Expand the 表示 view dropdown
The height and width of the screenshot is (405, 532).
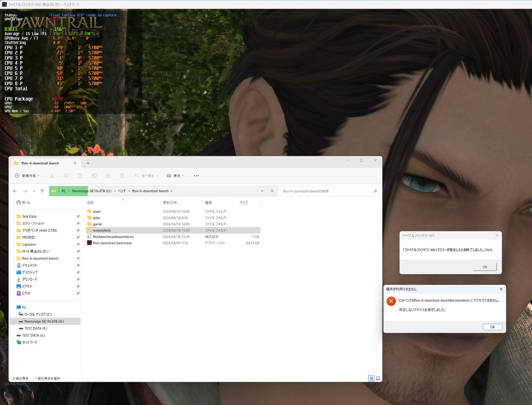175,176
